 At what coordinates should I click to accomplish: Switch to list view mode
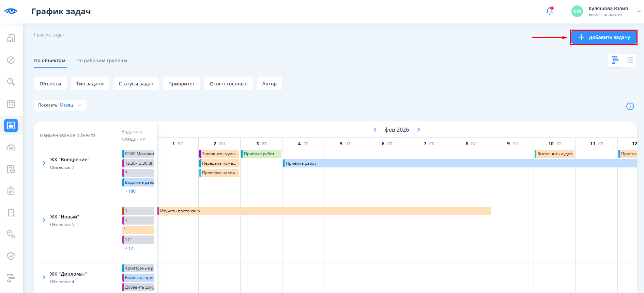[x=630, y=60]
